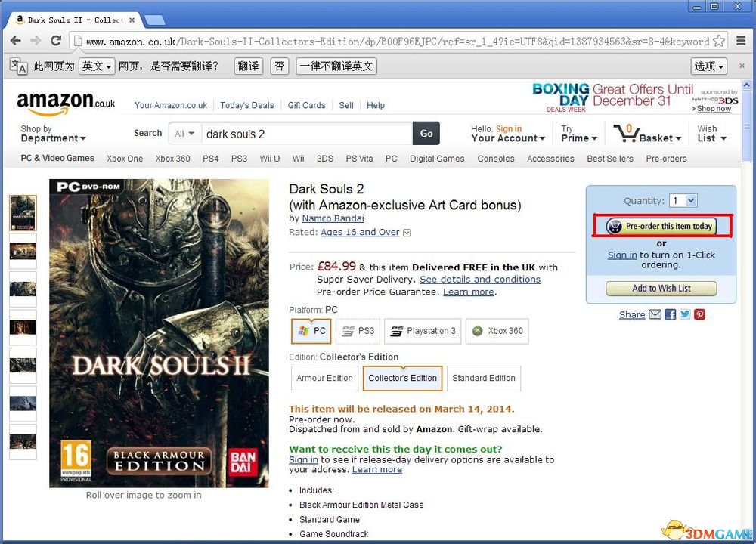Select Armour Edition

point(324,379)
